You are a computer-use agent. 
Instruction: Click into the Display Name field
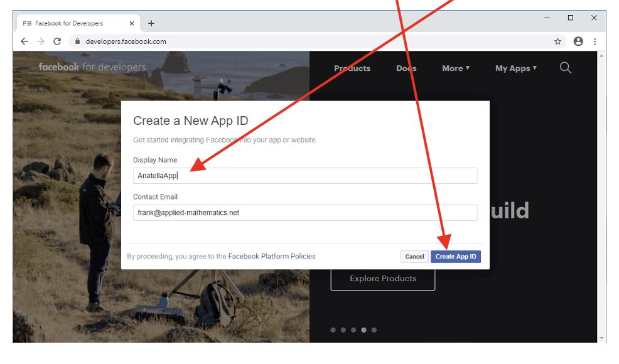(x=305, y=176)
